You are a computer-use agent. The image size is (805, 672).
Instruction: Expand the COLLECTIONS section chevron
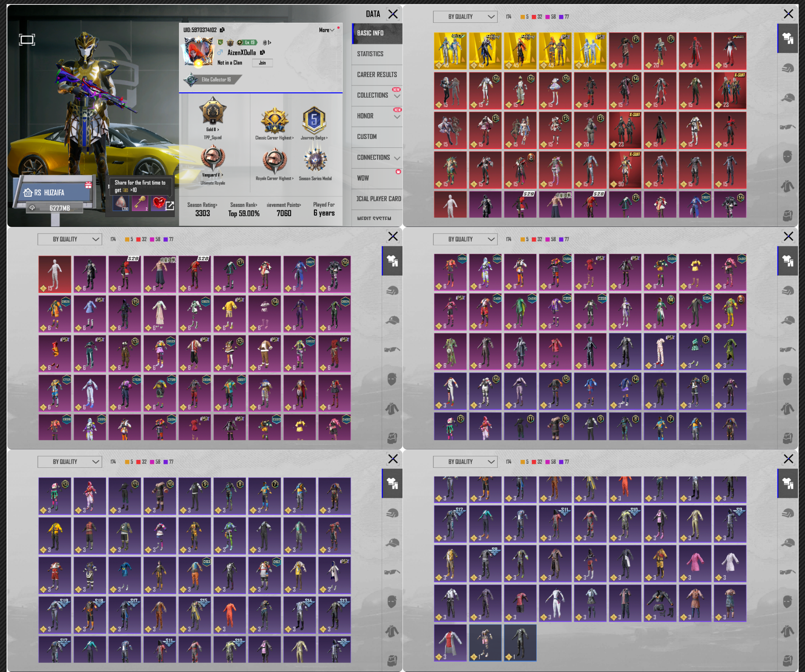pos(397,96)
